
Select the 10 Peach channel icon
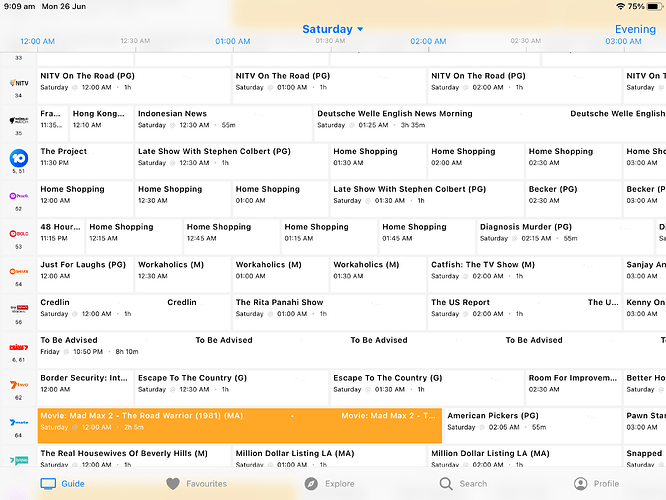(19, 196)
